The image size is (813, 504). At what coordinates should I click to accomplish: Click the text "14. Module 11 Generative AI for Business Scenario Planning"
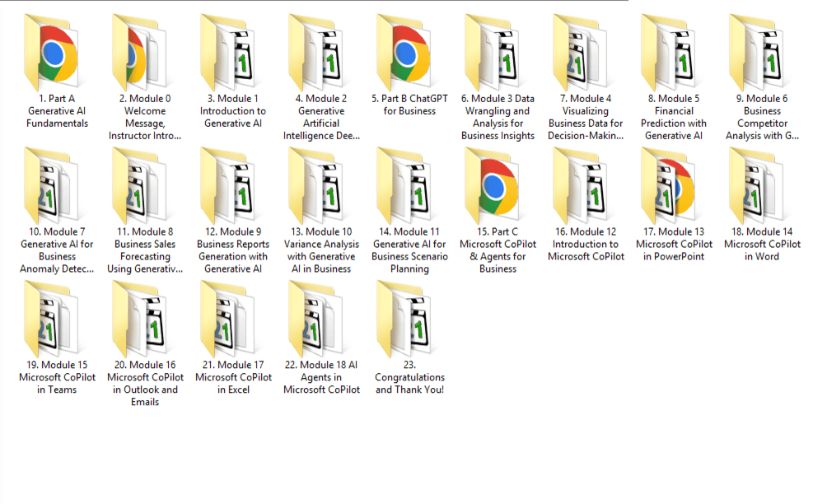click(409, 250)
